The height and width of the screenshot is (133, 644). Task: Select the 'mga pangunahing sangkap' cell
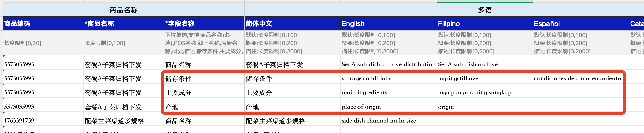474,92
